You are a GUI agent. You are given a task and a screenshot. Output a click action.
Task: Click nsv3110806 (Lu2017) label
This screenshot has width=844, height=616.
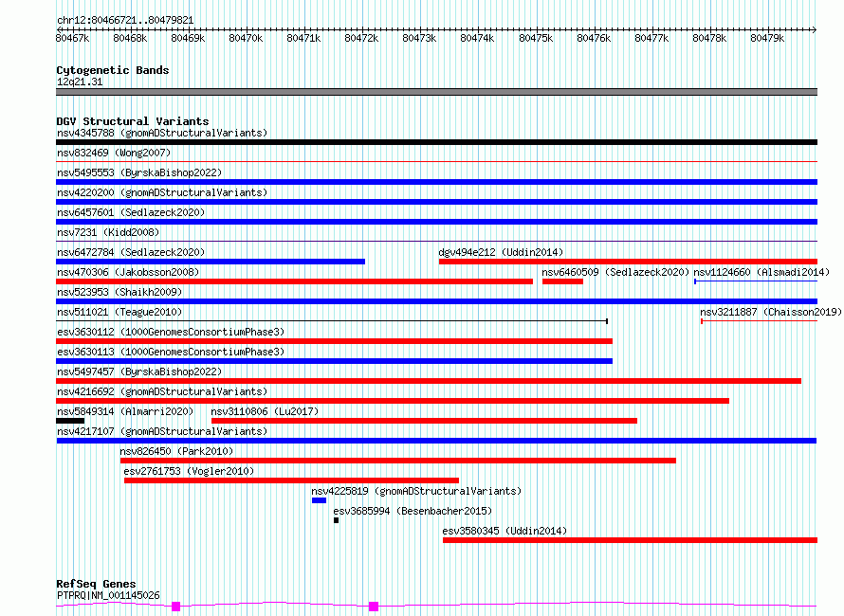click(x=265, y=411)
